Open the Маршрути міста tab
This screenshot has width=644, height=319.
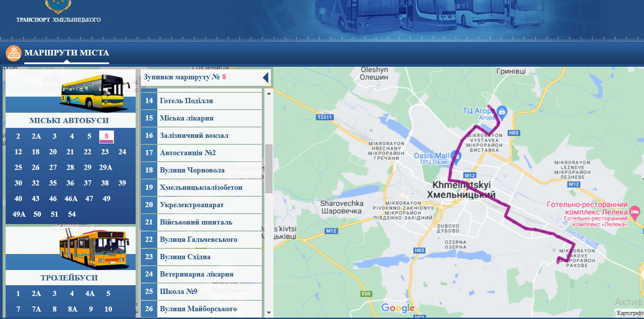click(67, 53)
